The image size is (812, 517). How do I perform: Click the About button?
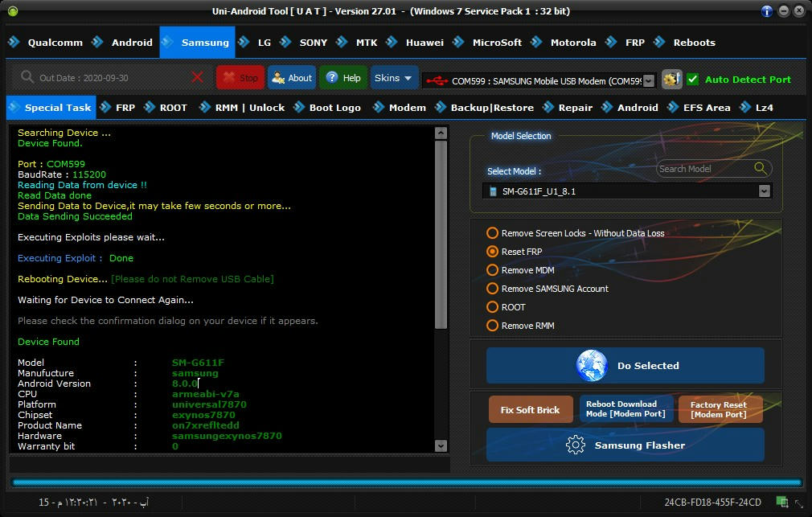pos(292,78)
